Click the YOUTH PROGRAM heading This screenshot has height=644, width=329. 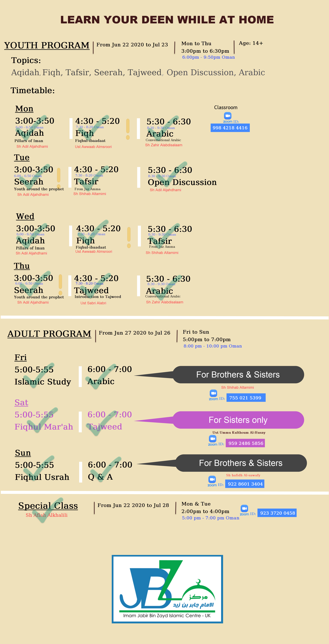(47, 45)
